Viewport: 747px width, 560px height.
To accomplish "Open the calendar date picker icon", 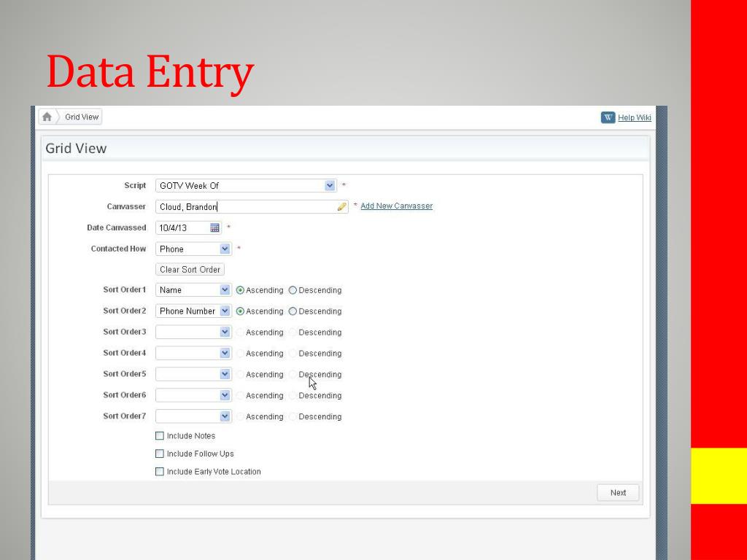I will (214, 227).
